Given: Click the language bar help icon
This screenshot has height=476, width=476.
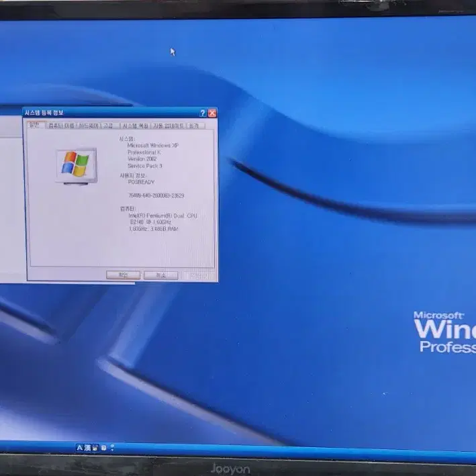Looking at the screenshot, I should [104, 448].
